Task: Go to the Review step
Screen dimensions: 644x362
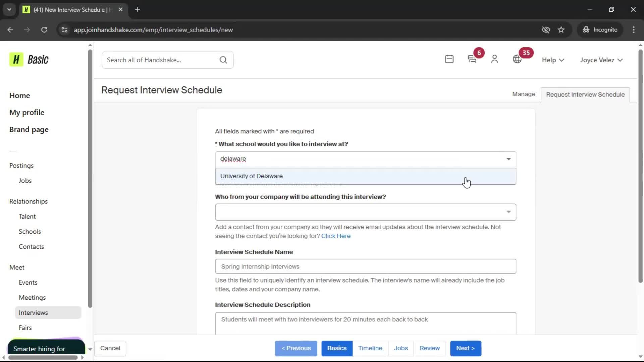Action: (x=429, y=348)
